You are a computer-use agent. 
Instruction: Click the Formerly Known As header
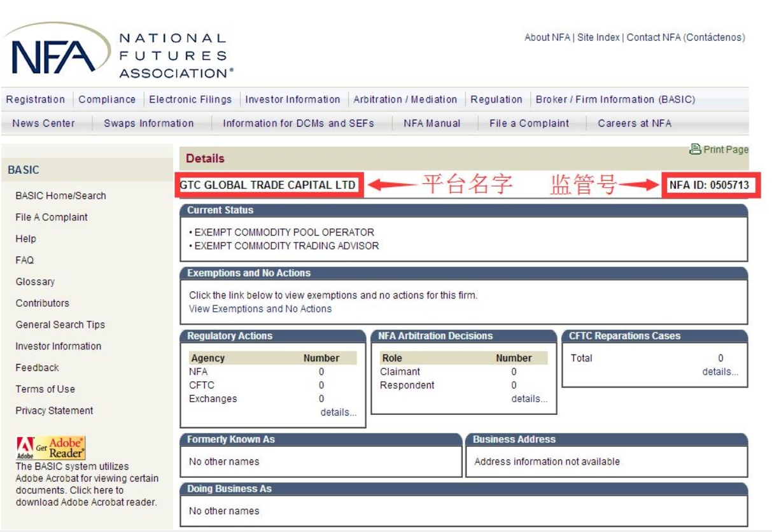pyautogui.click(x=321, y=440)
